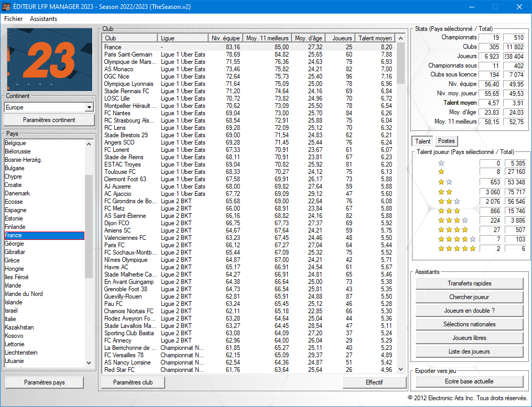The width and height of the screenshot is (532, 407).
Task: Select Liechtenstein in the Pays list
Action: tap(44, 353)
